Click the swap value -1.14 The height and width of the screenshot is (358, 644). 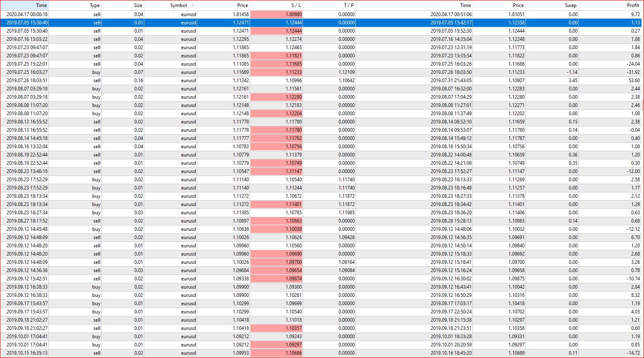click(572, 72)
